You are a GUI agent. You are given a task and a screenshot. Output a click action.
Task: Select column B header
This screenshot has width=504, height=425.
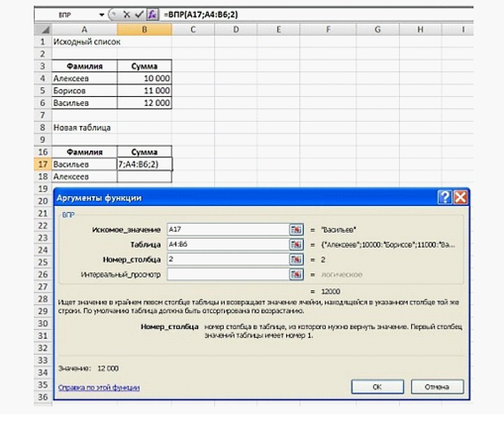(145, 30)
